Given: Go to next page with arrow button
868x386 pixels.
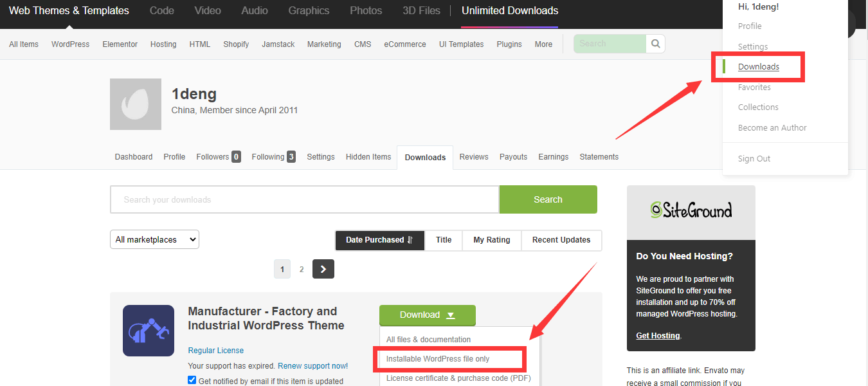Looking at the screenshot, I should 323,269.
